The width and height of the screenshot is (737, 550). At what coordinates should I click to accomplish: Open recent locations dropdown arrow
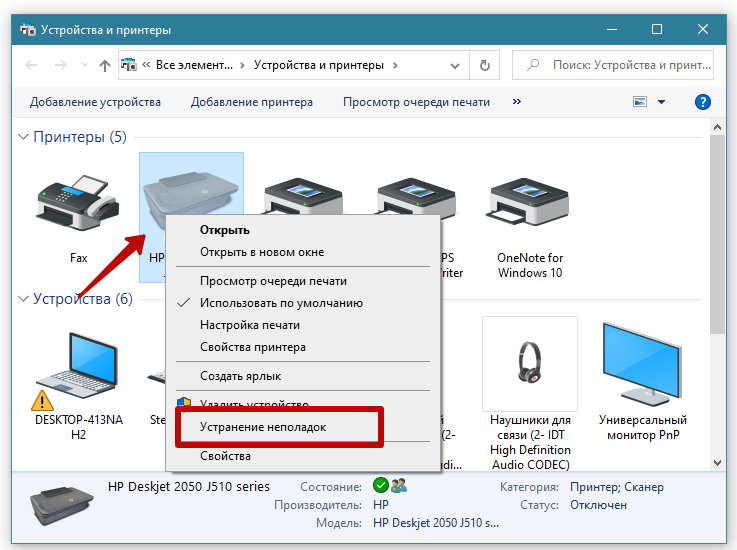coord(85,65)
